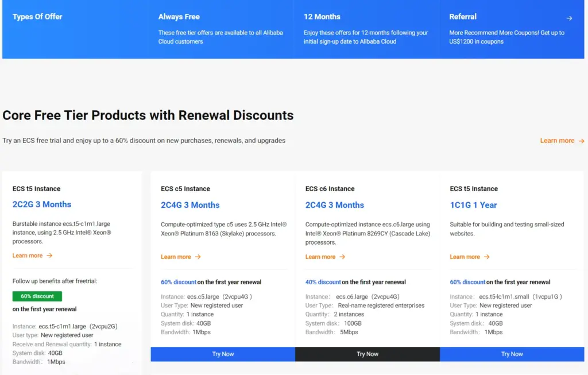Viewport: 588px width, 375px height.
Task: Open the ECS c5 2C4G 3 Months link
Action: pos(190,205)
